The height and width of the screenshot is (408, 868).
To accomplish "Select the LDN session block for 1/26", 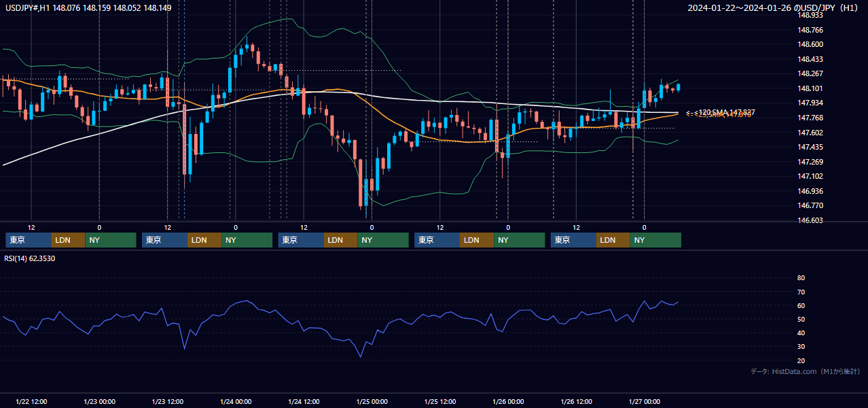I will pyautogui.click(x=614, y=240).
